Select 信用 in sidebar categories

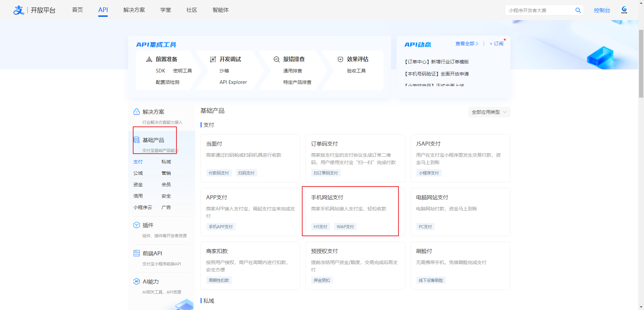[138, 196]
